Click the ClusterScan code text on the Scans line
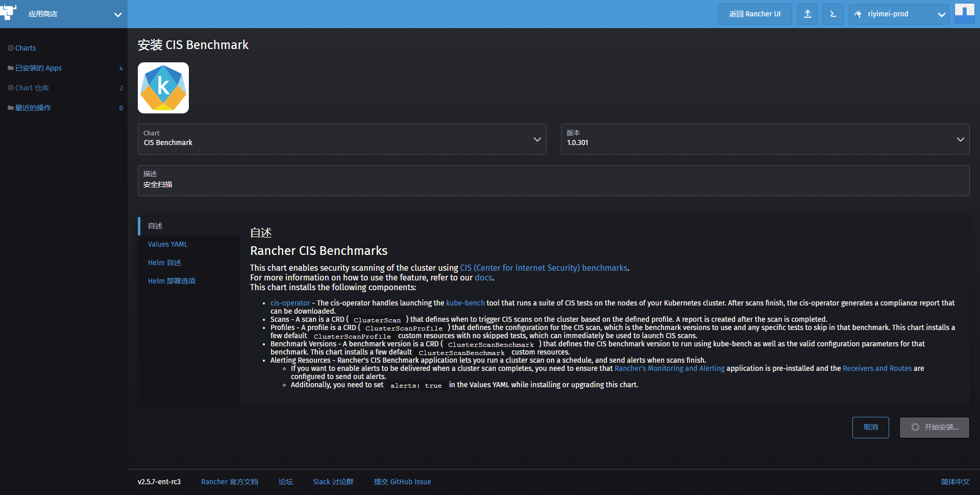Image resolution: width=980 pixels, height=495 pixels. [377, 320]
